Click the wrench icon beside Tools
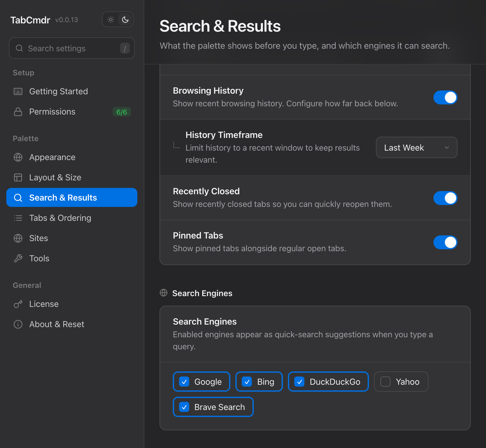Viewport: 486px width, 448px height. pyautogui.click(x=18, y=259)
